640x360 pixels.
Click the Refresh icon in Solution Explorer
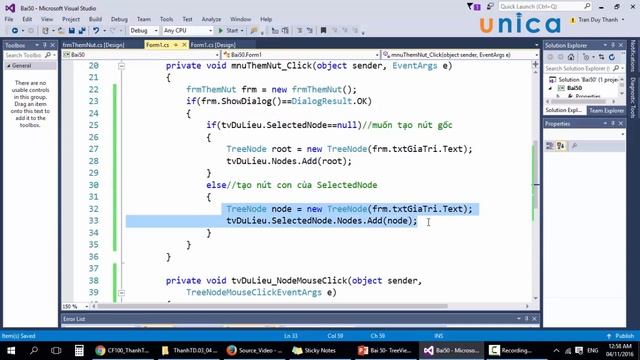(611, 57)
